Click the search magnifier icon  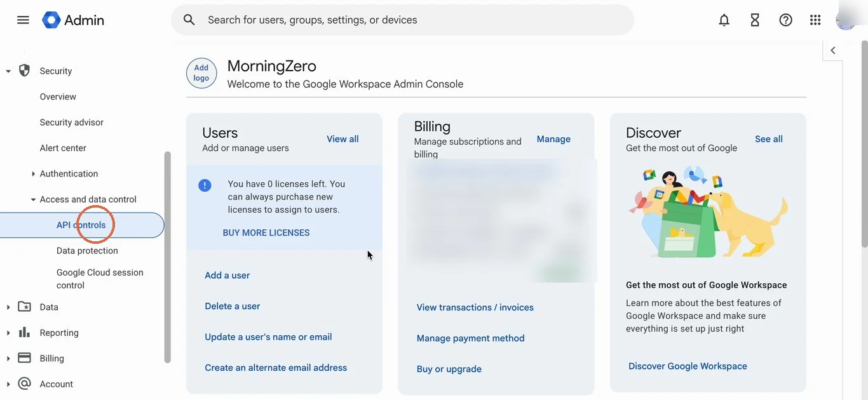coord(189,20)
